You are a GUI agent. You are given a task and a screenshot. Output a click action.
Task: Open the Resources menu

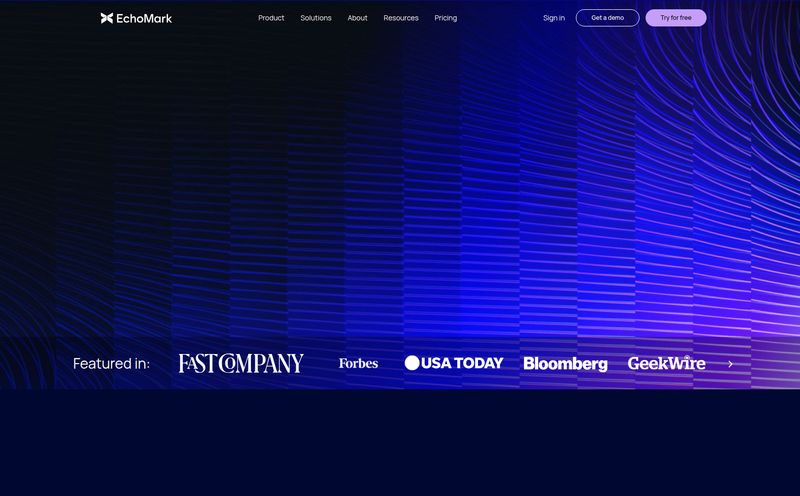click(401, 18)
